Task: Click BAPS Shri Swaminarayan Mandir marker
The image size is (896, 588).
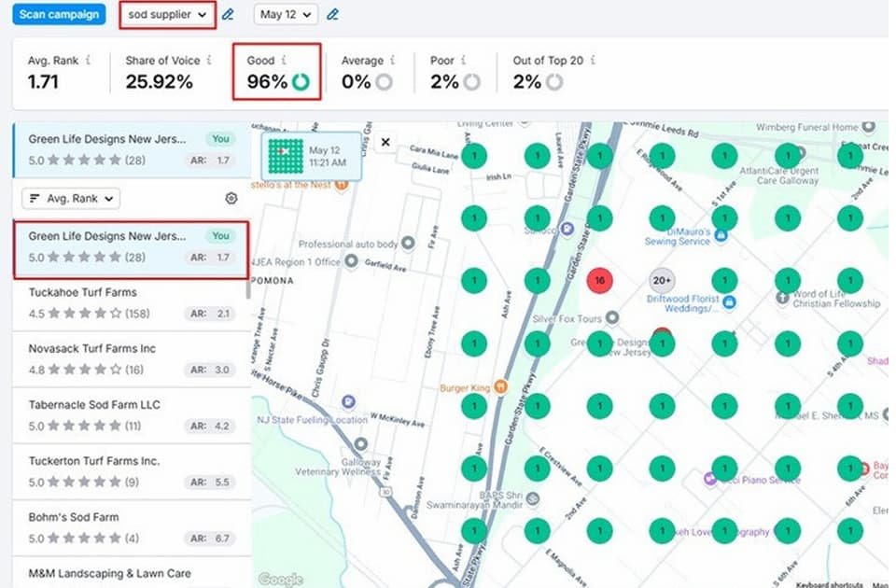Action: point(533,498)
